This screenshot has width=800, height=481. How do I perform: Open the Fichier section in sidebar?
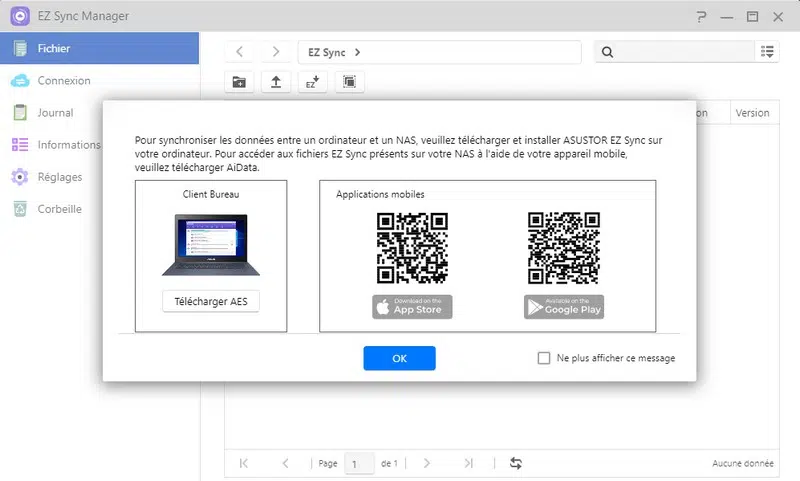point(99,48)
